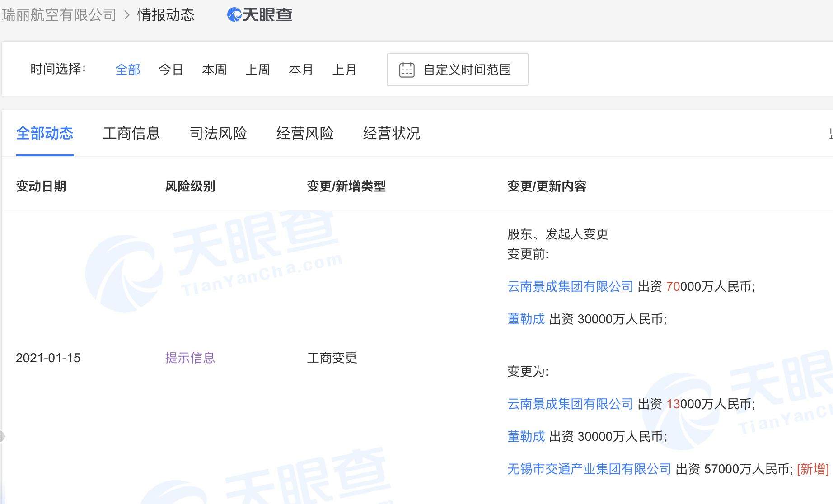833x504 pixels.
Task: Click the breadcrumb chevron separator
Action: 127,15
